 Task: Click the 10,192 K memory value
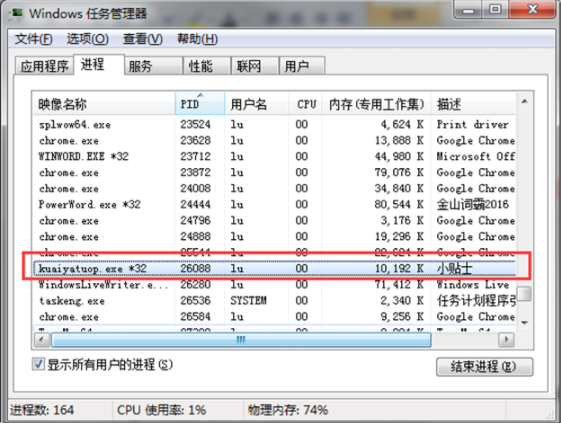[399, 268]
